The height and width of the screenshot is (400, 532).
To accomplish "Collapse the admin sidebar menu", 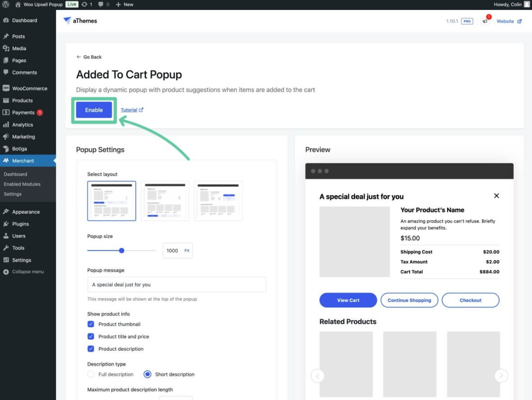I will pos(28,272).
